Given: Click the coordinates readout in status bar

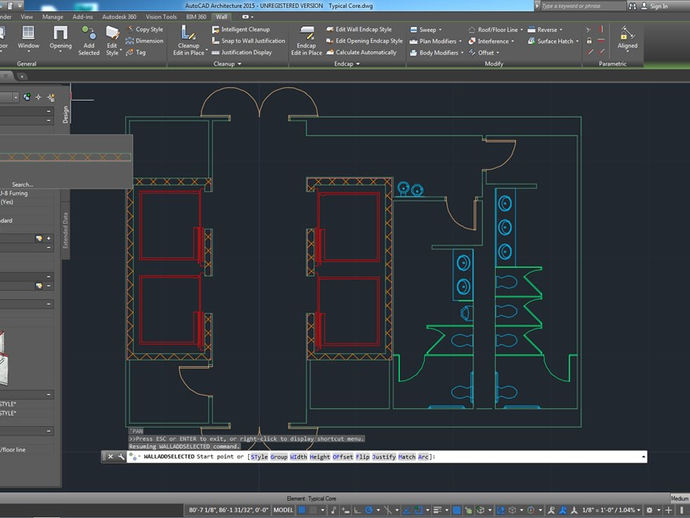Looking at the screenshot, I should tap(228, 510).
